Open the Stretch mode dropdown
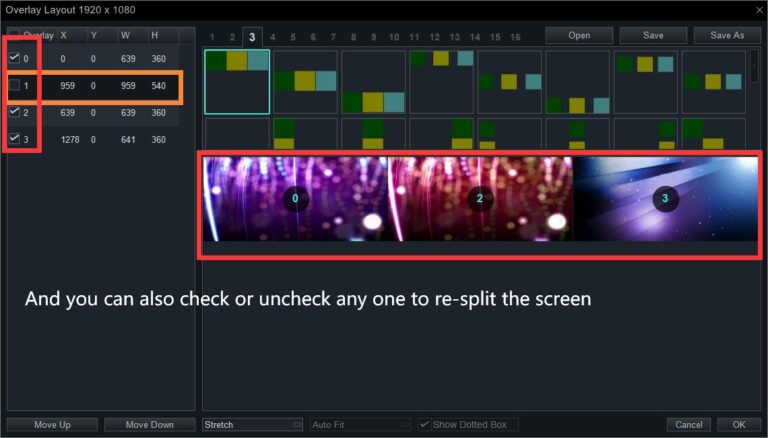 [253, 425]
